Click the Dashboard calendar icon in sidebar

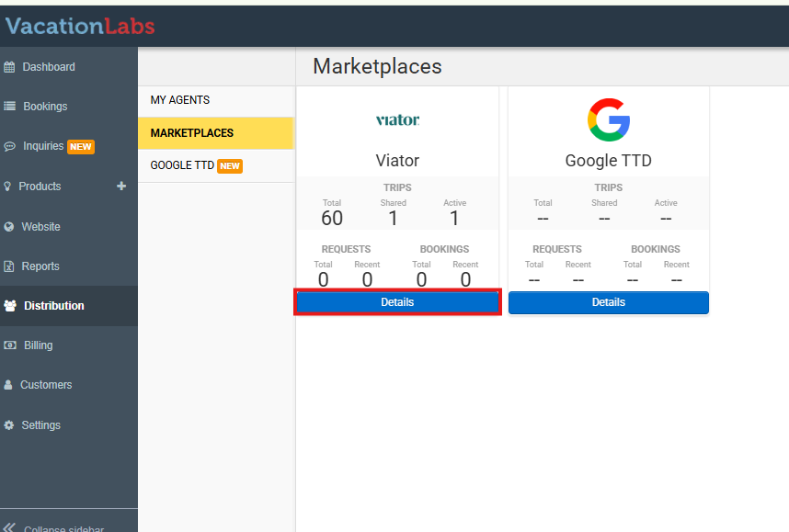click(9, 67)
